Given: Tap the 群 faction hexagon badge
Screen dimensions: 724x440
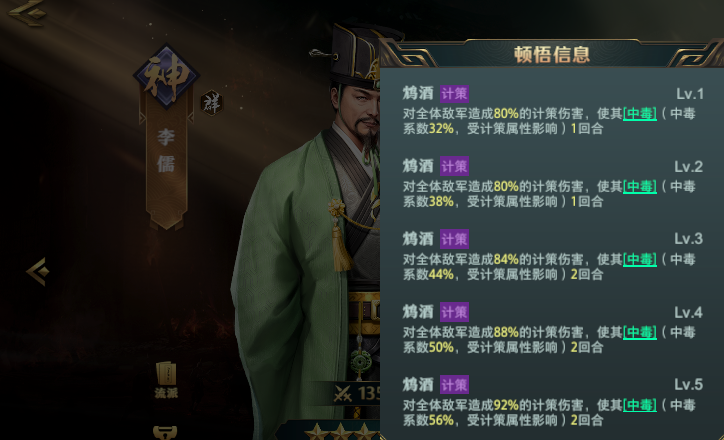Looking at the screenshot, I should [x=212, y=103].
